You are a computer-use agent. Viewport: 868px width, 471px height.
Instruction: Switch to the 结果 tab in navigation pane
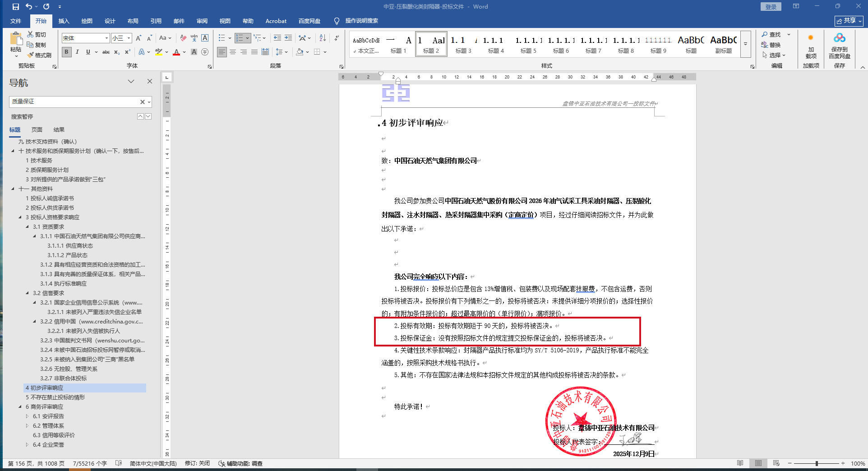[59, 130]
